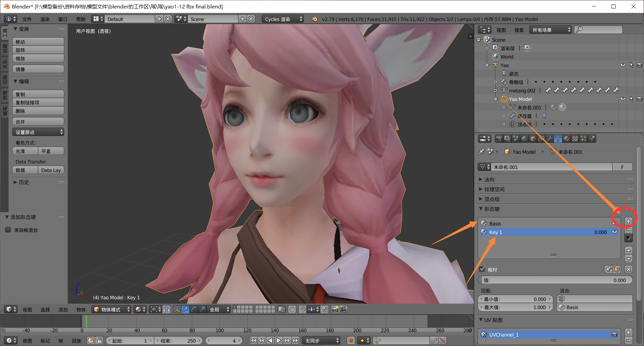
Task: Open the Scene properties tab
Action: pos(516,138)
